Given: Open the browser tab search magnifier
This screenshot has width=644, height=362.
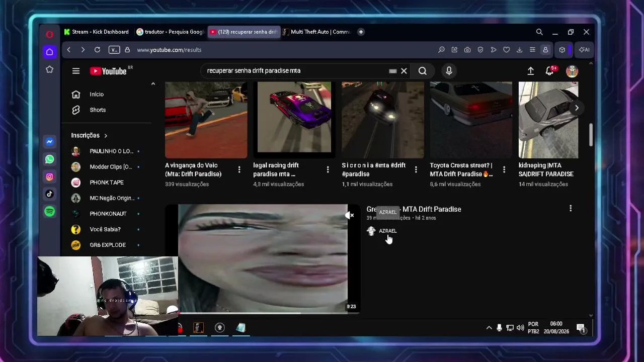Looking at the screenshot, I should 539,32.
